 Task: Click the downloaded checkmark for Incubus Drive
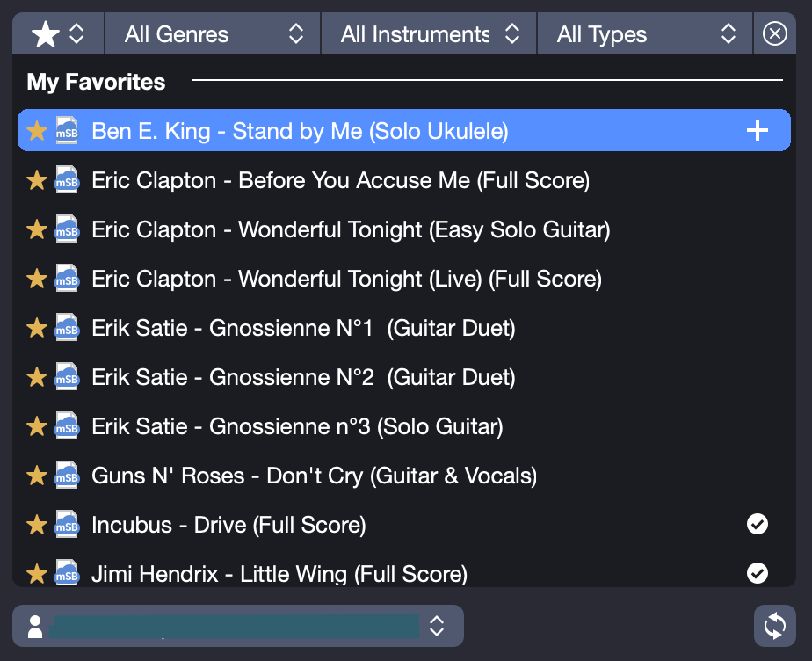(x=758, y=524)
